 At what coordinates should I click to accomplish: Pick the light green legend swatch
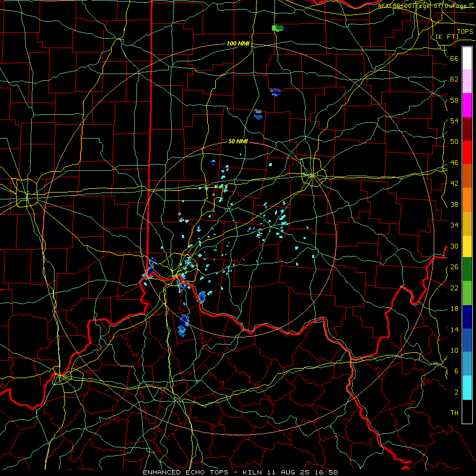467,293
